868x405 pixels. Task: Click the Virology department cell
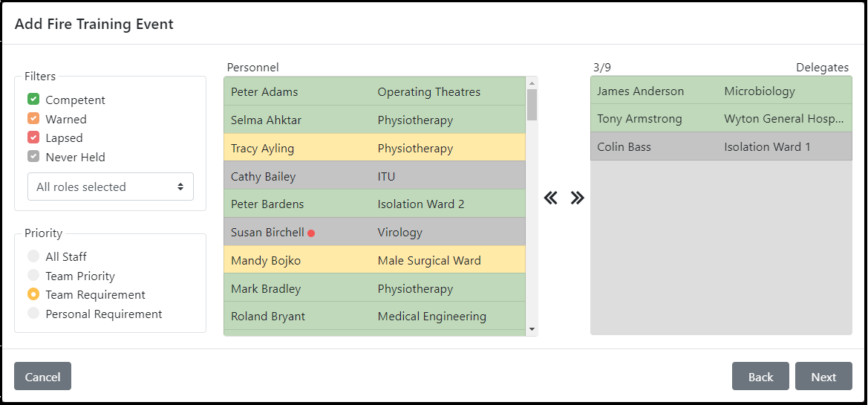(399, 233)
